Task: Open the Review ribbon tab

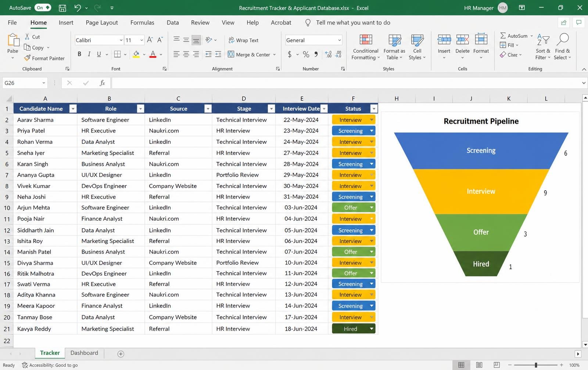Action: coord(200,22)
